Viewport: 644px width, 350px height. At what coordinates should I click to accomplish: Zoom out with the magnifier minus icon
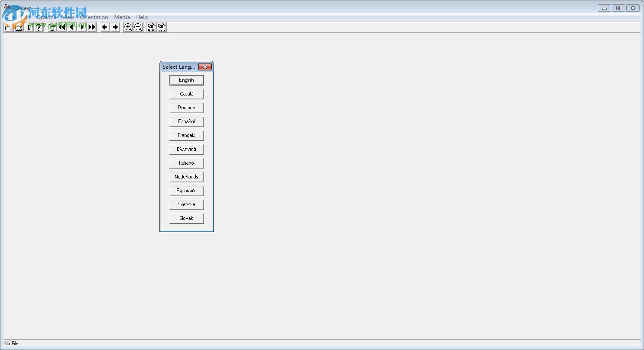click(138, 27)
